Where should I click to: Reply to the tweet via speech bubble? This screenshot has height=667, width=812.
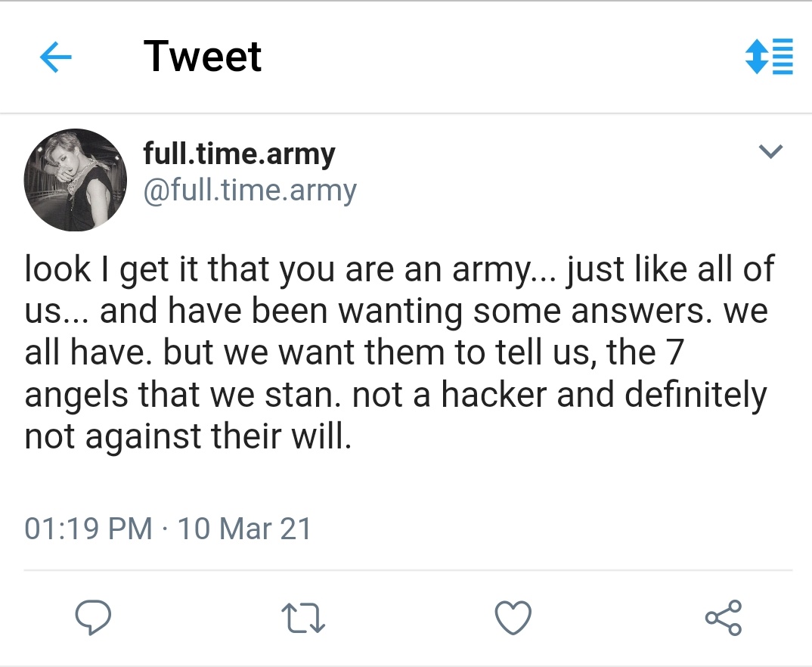tap(94, 618)
